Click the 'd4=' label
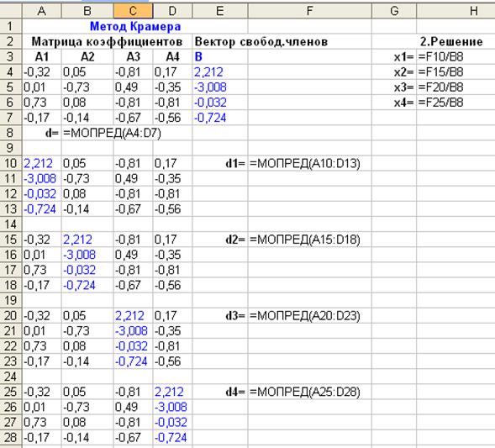Viewport: 495px width, 448px height. click(235, 392)
